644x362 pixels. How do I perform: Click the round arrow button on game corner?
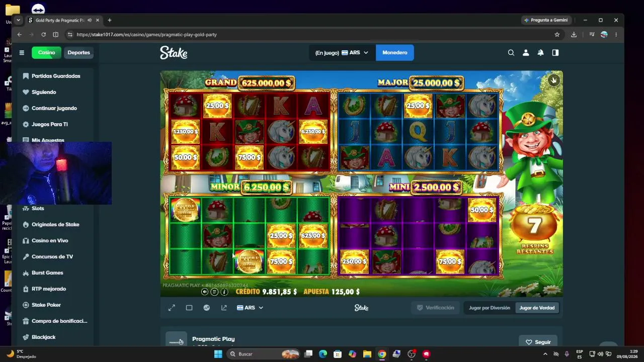554,80
